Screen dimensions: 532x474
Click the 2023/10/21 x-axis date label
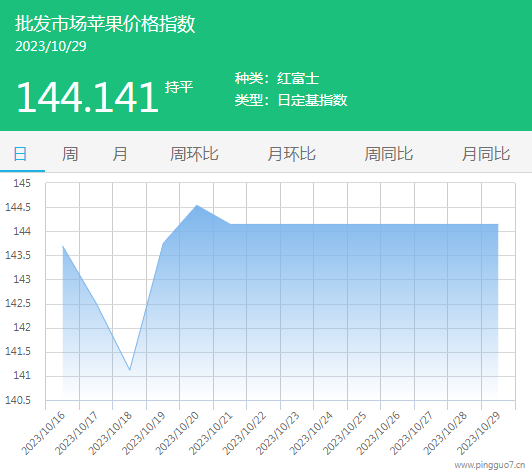click(210, 433)
